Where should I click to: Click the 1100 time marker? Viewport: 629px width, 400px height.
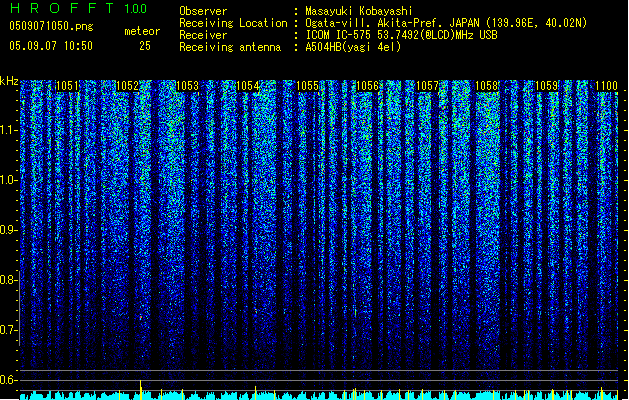click(606, 86)
